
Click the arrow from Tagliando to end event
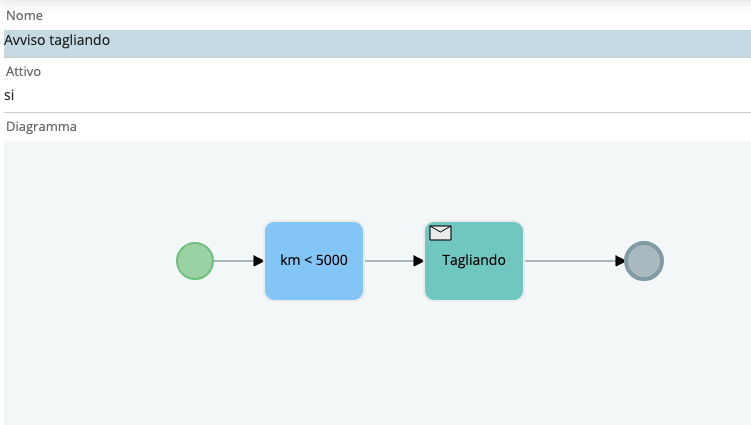[x=575, y=261]
